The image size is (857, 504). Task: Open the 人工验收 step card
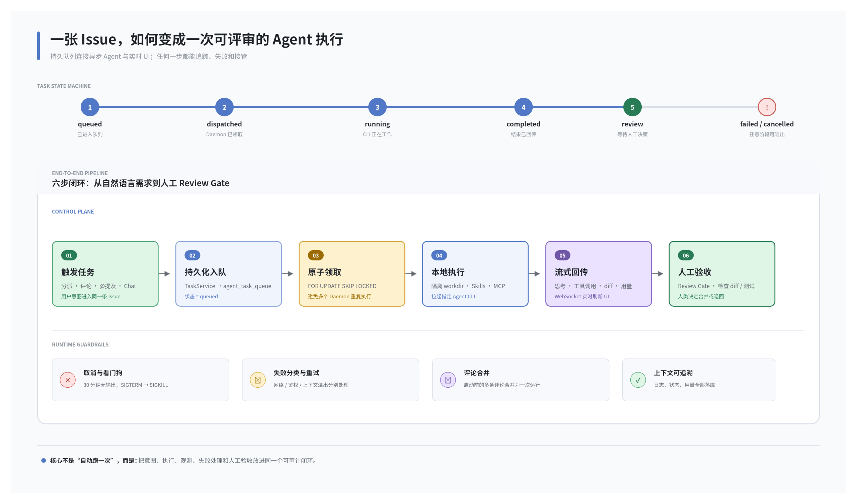click(722, 274)
